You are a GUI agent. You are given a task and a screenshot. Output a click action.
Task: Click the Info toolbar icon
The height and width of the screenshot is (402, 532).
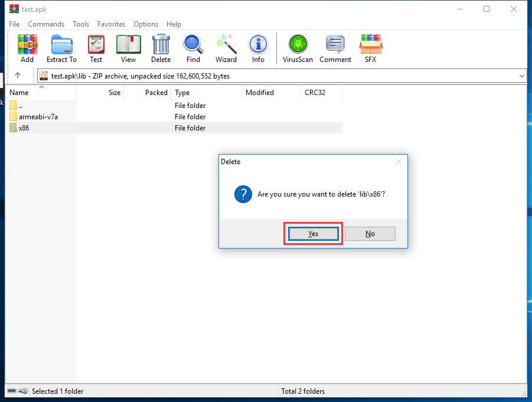coord(258,44)
